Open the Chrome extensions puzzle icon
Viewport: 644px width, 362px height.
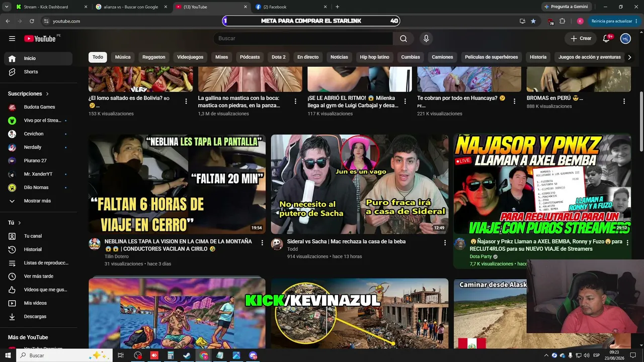point(562,21)
